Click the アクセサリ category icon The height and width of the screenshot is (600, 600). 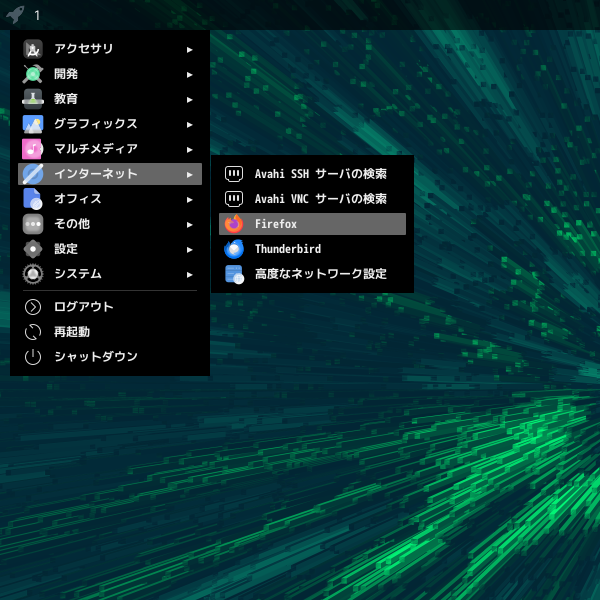coord(33,49)
